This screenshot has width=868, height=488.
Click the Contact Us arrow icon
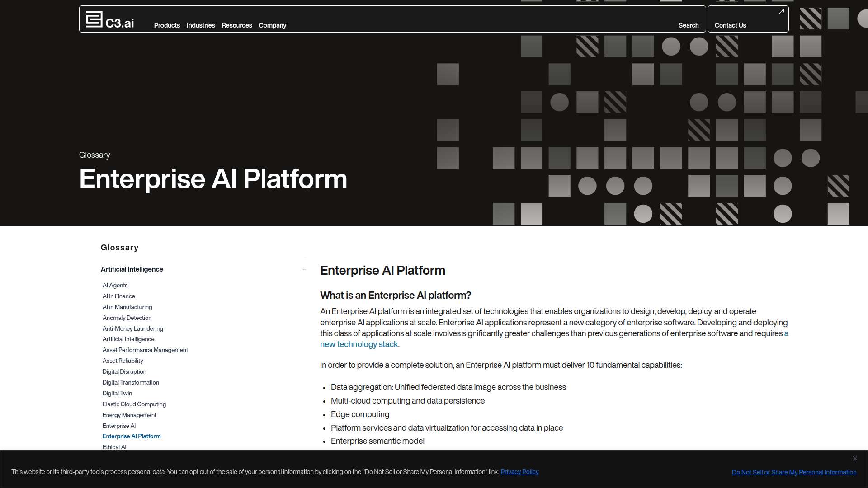coord(781,11)
